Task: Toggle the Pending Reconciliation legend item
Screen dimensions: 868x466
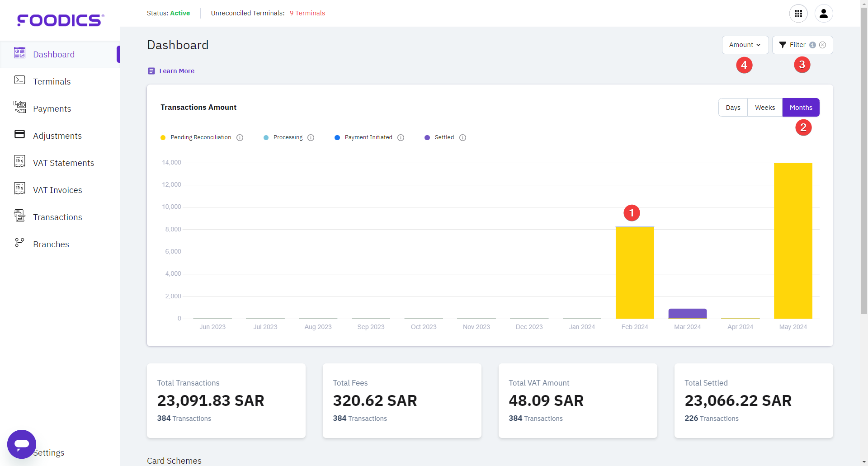Action: (x=194, y=137)
